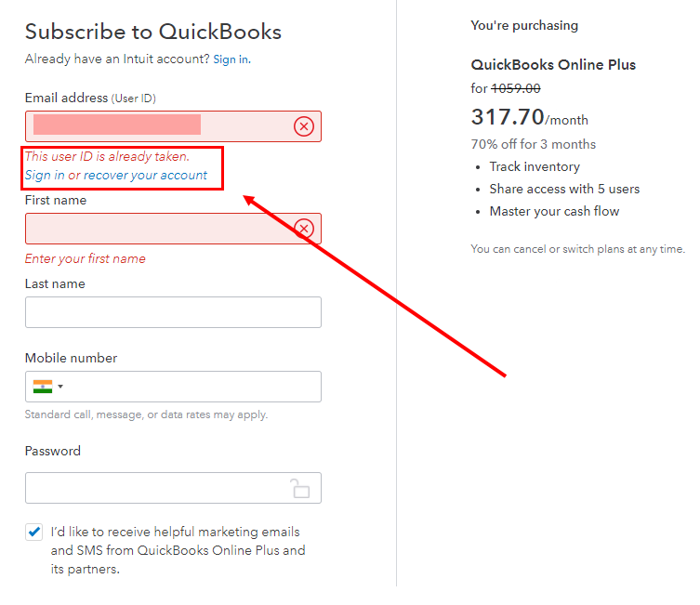Screen dimensions: 700x605
Task: Open the 'recover your account' link
Action: coord(146,176)
